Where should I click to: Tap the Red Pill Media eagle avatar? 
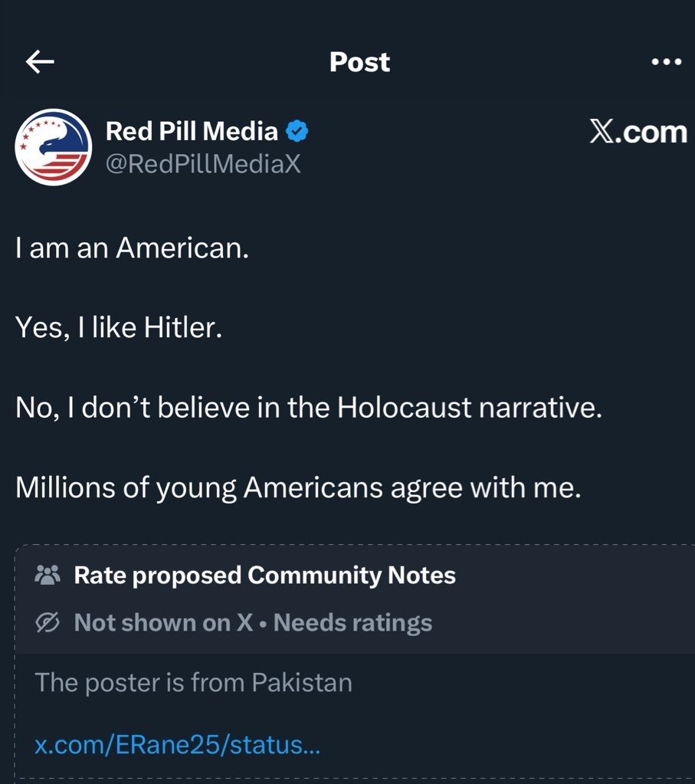click(x=54, y=147)
